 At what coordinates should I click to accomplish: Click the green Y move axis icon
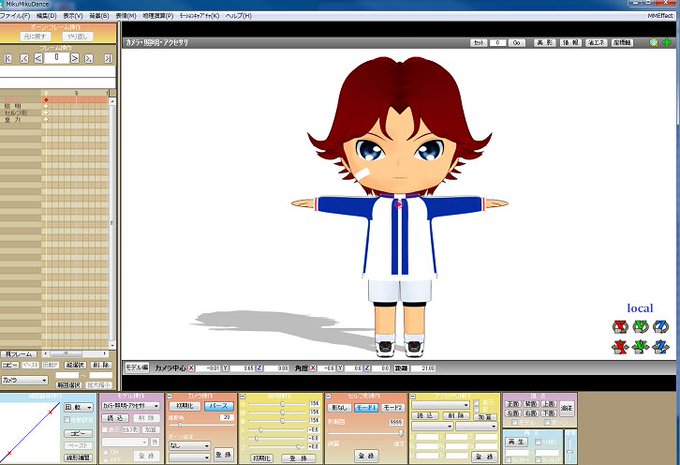point(641,347)
